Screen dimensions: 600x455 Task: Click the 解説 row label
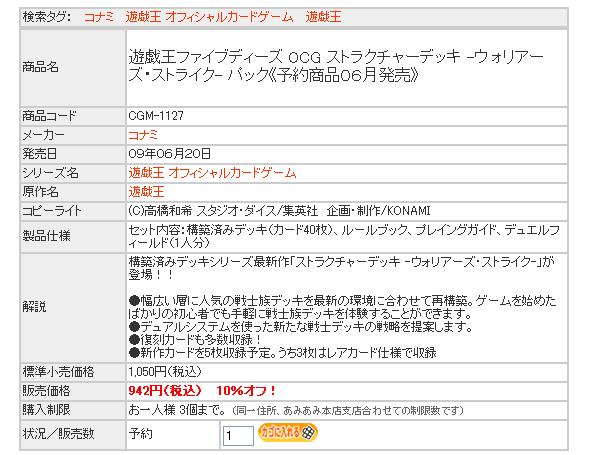click(x=34, y=307)
